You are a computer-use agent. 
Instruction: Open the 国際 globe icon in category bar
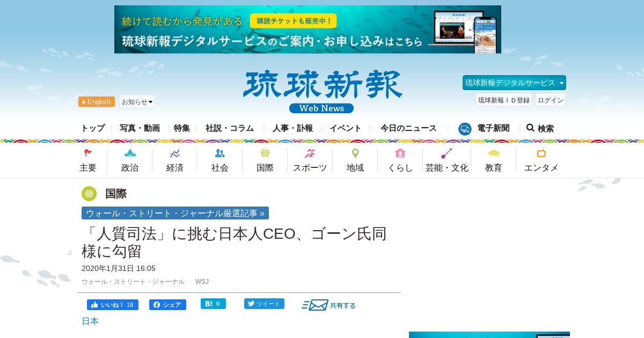[265, 153]
